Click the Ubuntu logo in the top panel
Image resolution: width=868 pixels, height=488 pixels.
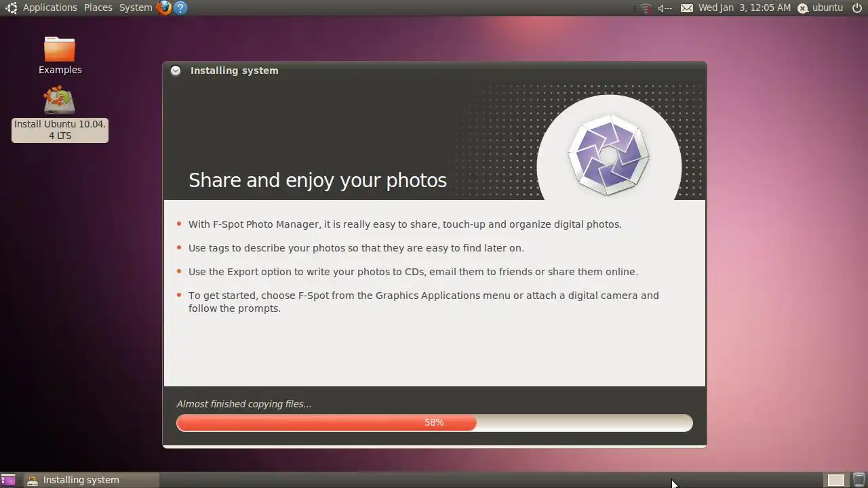point(11,7)
